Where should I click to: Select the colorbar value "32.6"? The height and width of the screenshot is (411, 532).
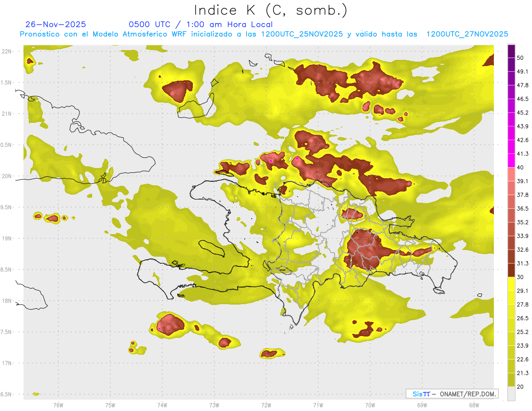pyautogui.click(x=523, y=250)
